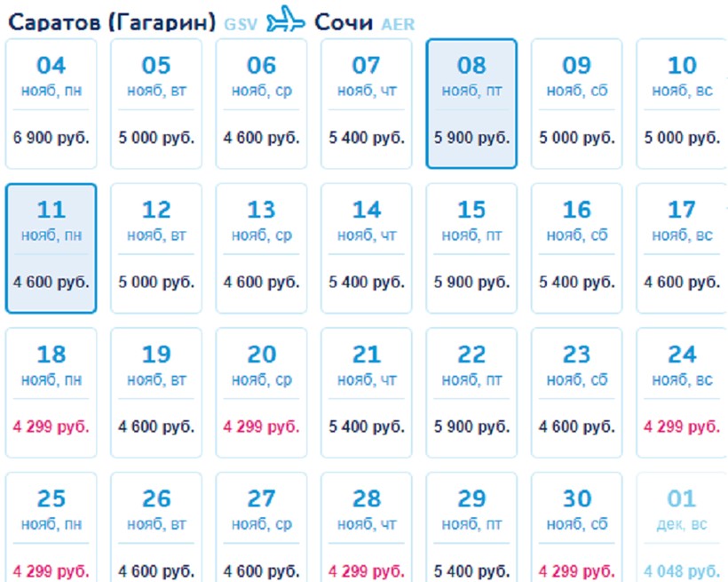Screen dimensions: 728x582
Task: Click the airplane icon between Saratov and Sochi
Action: [x=285, y=20]
